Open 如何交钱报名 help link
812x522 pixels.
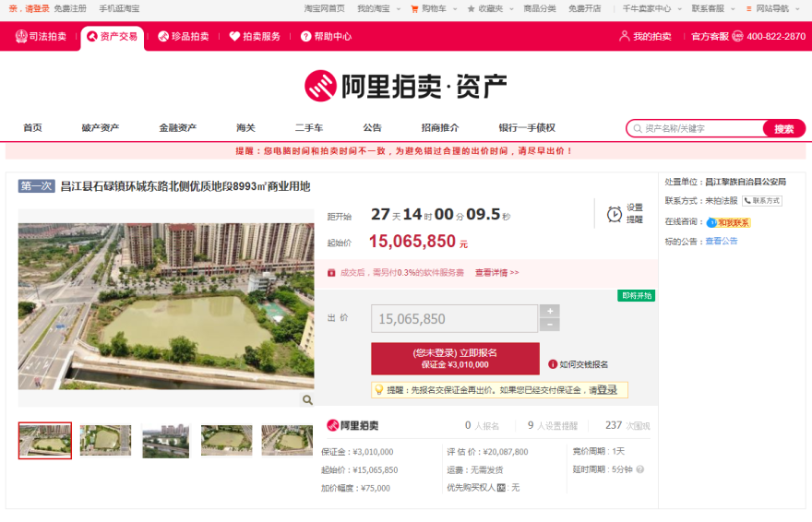579,364
